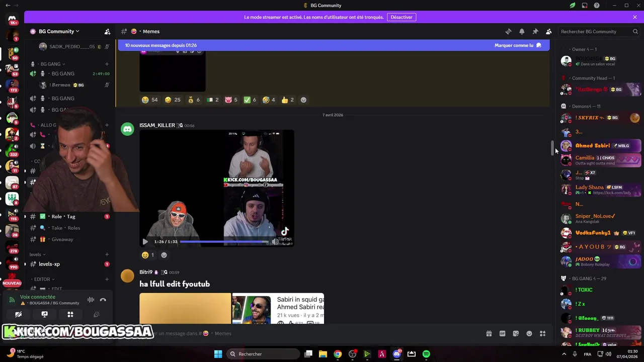Screen dimensions: 644x362
Task: Show hidden system tray icons chevron
Action: click(564, 354)
